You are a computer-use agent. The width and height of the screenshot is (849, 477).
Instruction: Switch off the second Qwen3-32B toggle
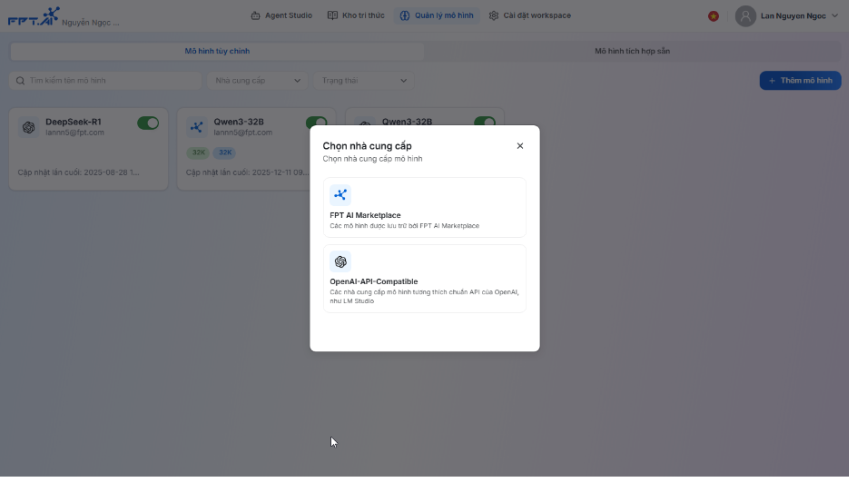pos(485,122)
